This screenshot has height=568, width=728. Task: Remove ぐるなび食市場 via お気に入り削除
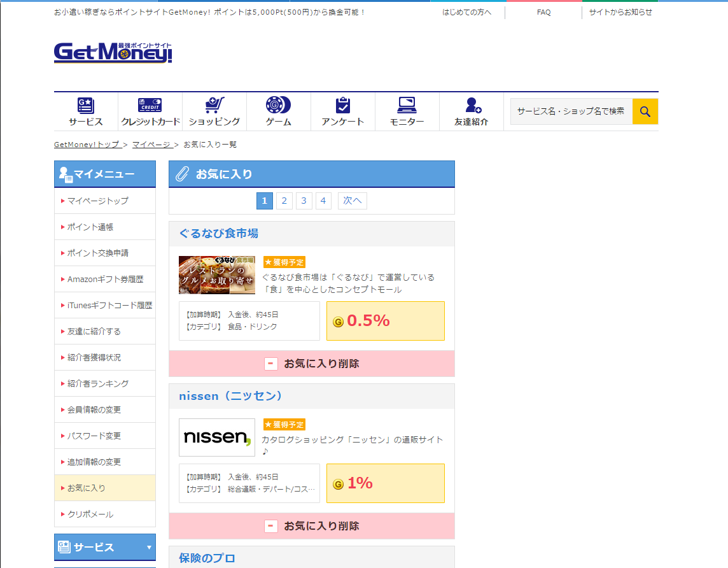point(312,364)
